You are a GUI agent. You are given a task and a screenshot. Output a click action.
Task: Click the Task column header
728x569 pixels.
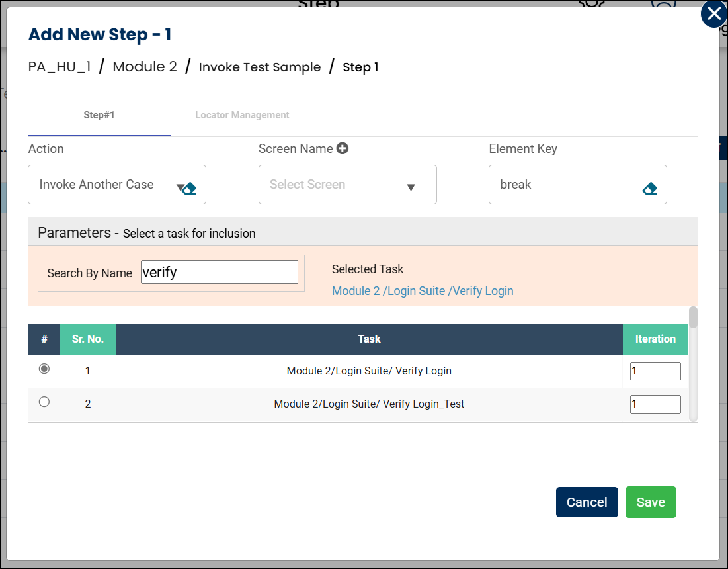[x=369, y=339]
